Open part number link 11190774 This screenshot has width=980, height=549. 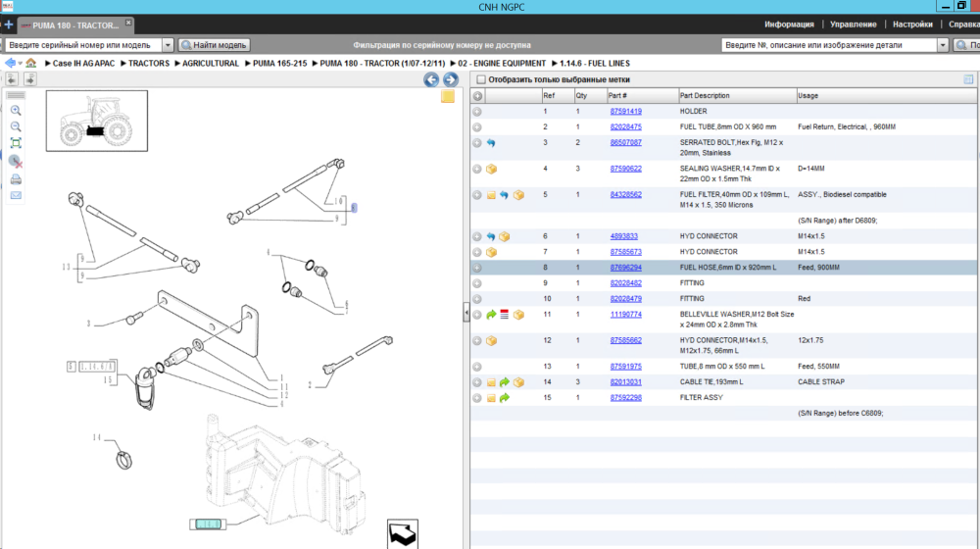point(625,315)
